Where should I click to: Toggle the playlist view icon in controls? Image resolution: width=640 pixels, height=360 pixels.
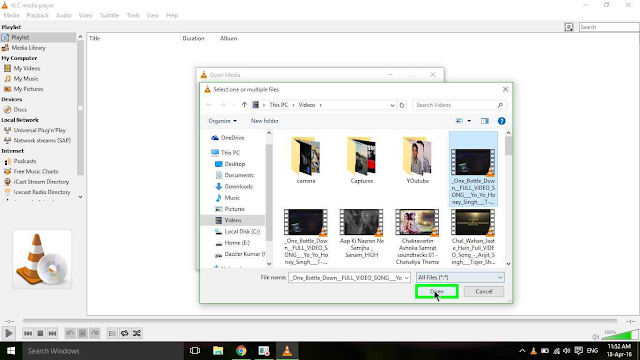pyautogui.click(x=112, y=333)
